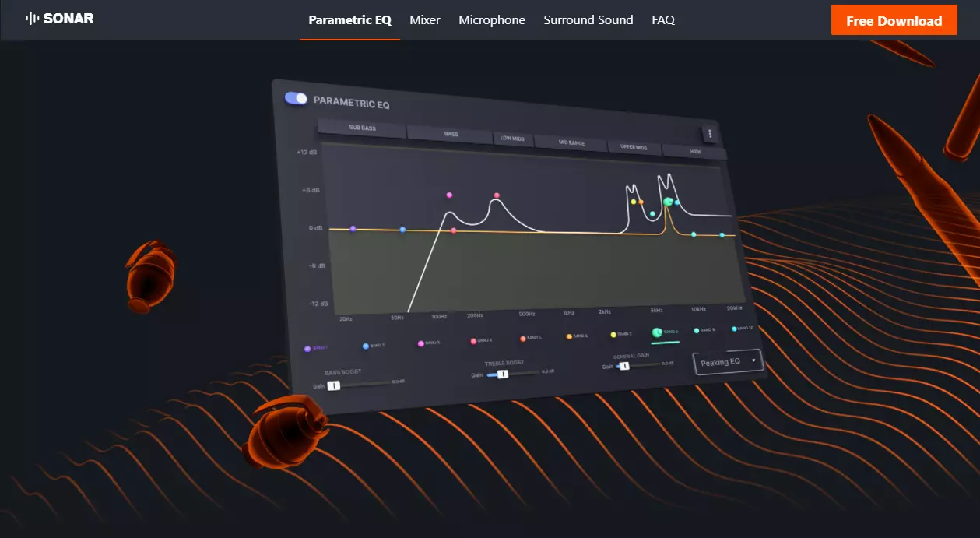The height and width of the screenshot is (538, 980).
Task: Select Band 2 blue dot in legend
Action: 366,346
